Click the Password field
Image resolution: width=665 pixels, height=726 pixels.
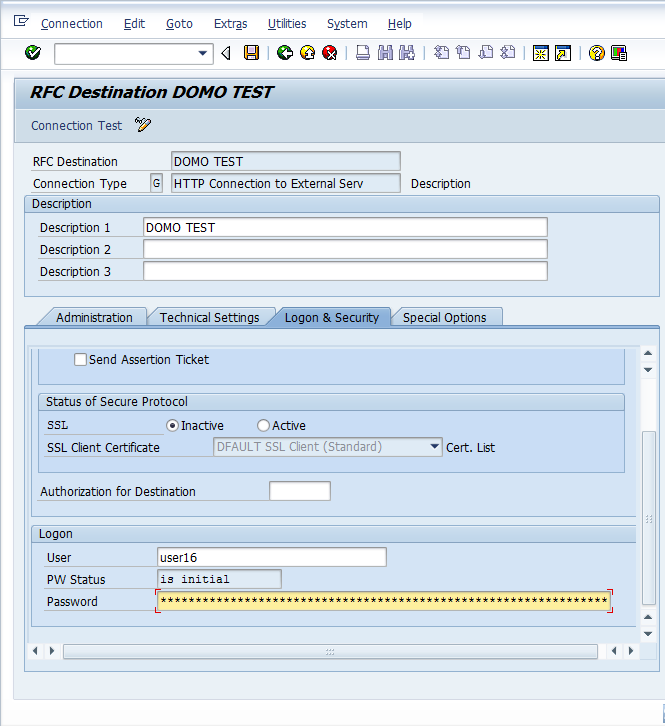[x=384, y=601]
